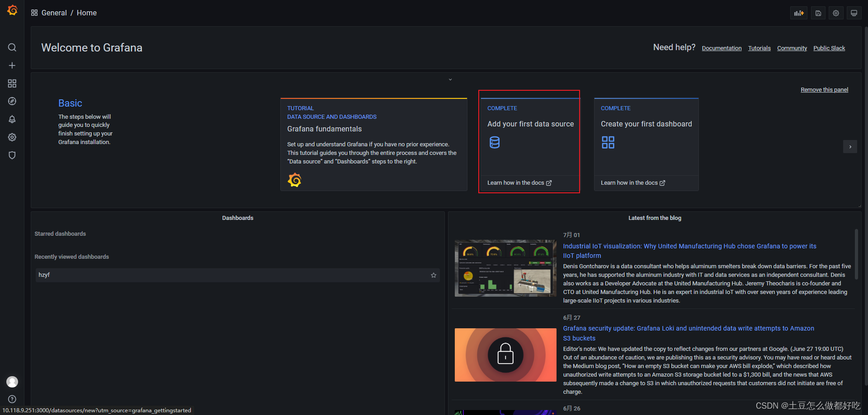Click the DATA SOURCE AND DASHBOARDS label
The image size is (868, 415).
(332, 117)
